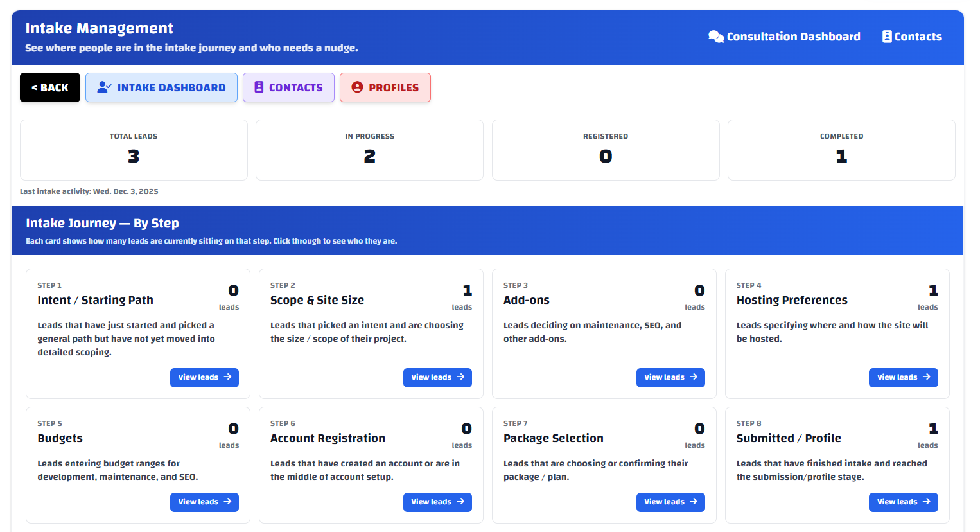The image size is (980, 532).
Task: View leads for Hosting Preferences step
Action: click(x=903, y=378)
